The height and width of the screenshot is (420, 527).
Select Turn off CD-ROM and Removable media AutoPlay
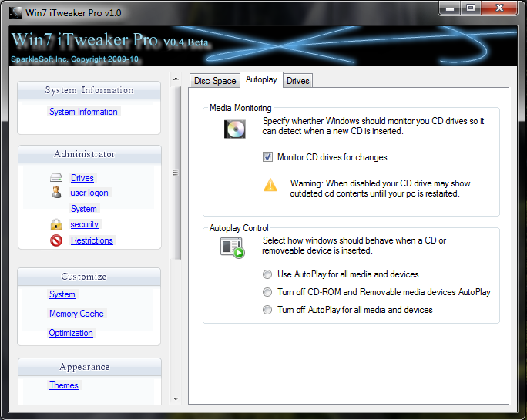point(267,292)
